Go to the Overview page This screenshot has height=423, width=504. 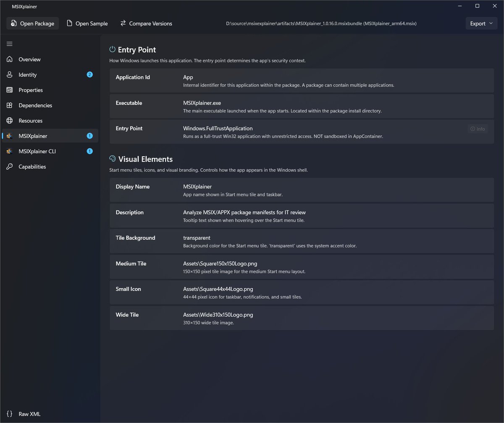point(50,59)
